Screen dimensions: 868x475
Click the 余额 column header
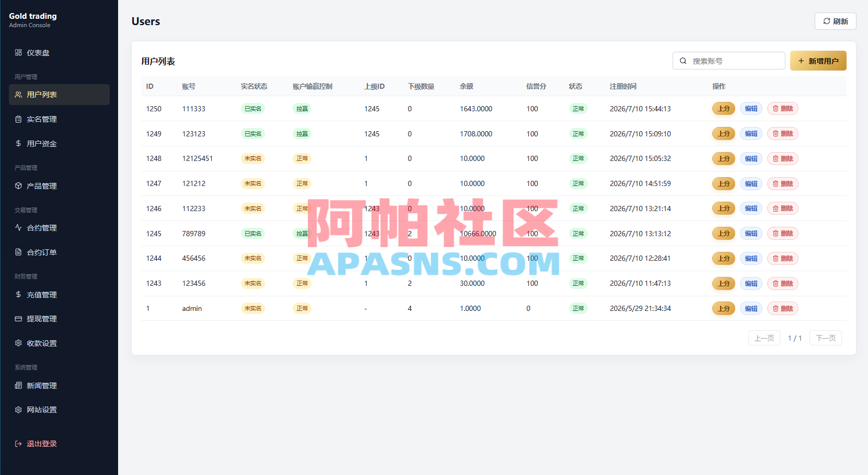(x=467, y=86)
